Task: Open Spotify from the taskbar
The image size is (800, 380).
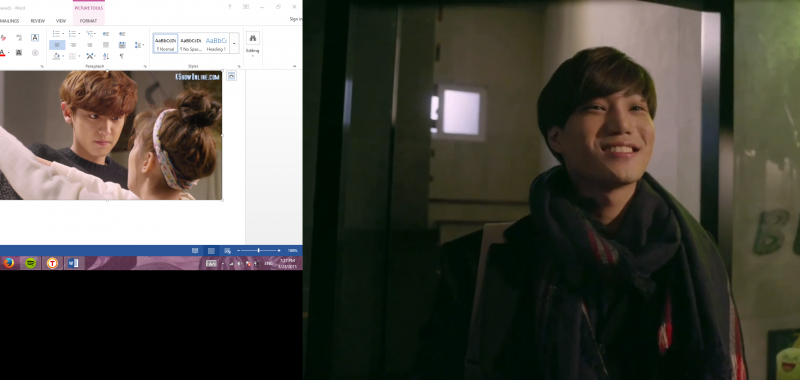Action: [x=31, y=263]
